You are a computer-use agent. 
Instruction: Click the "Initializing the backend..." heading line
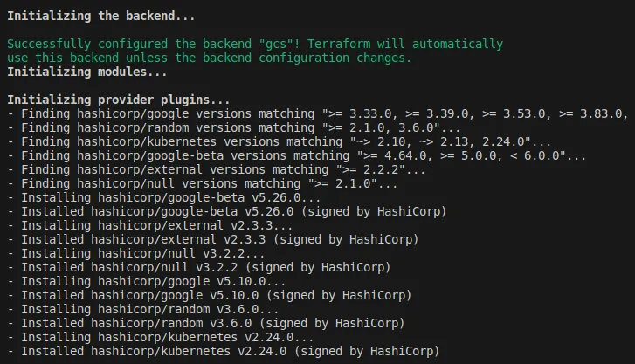pos(100,17)
